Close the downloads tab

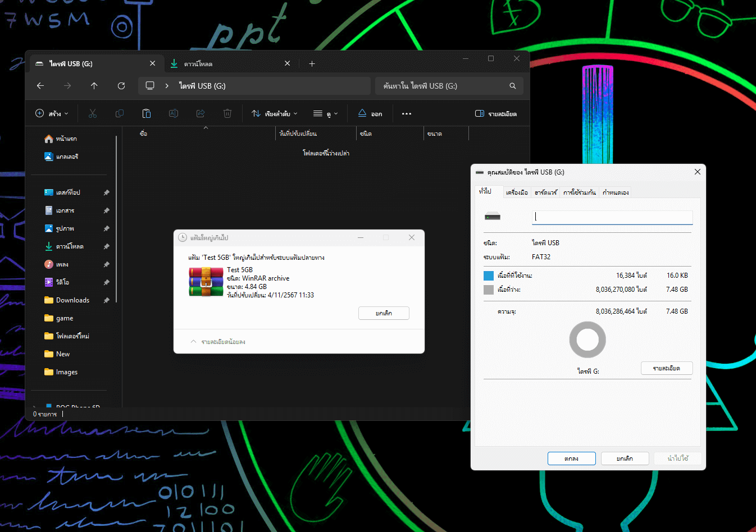point(288,63)
